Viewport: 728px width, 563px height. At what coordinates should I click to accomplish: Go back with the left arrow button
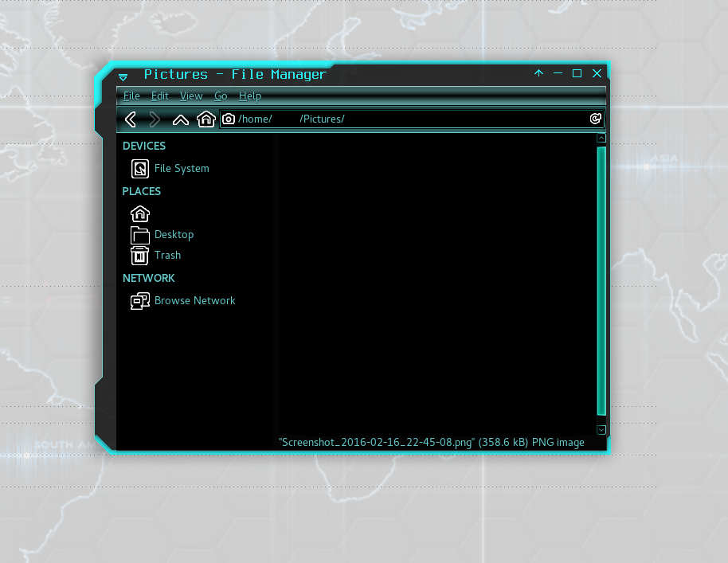(131, 119)
